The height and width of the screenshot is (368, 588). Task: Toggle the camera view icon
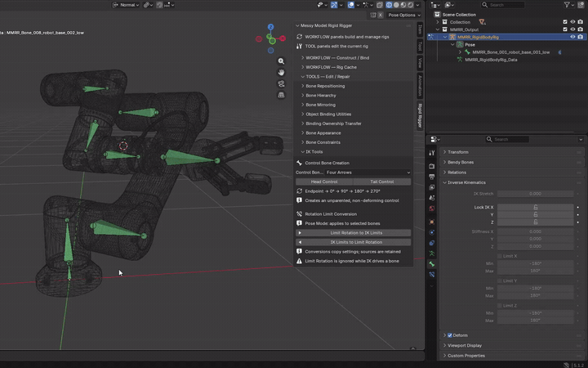click(281, 83)
